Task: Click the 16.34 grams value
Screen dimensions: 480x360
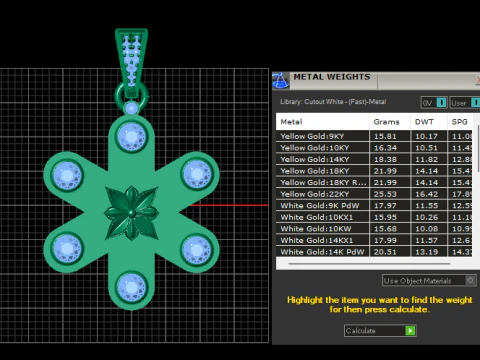Action: coord(385,148)
